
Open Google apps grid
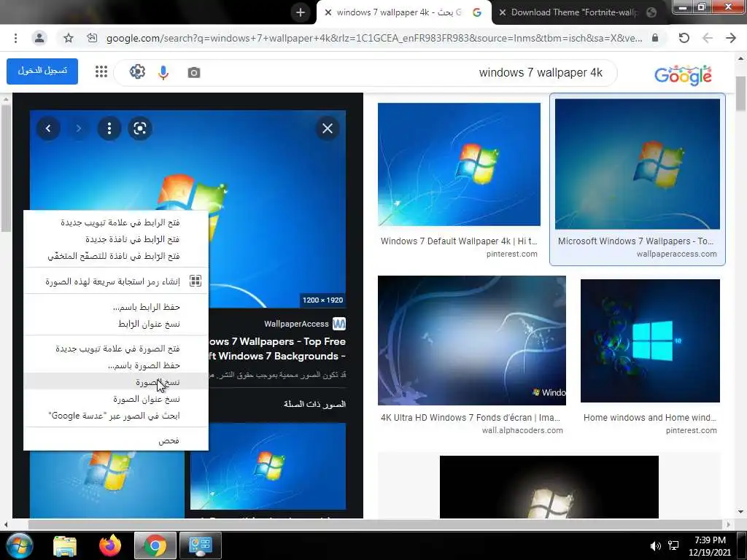coord(101,72)
